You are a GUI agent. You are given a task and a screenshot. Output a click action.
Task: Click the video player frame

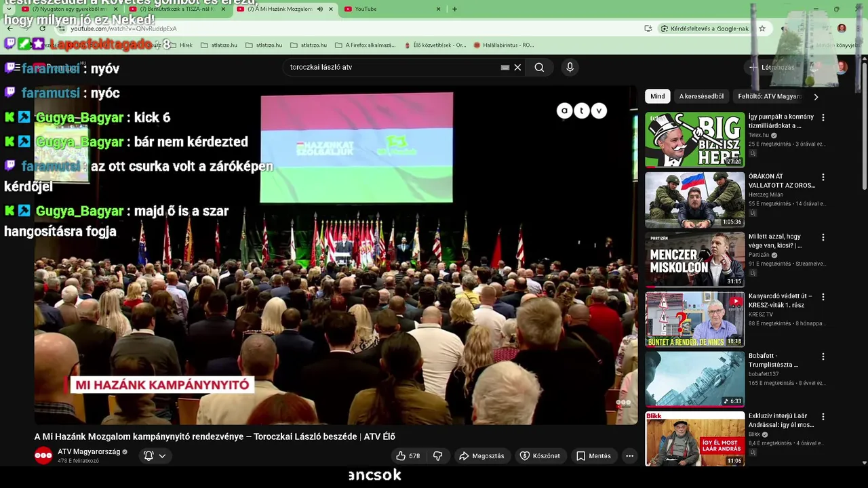click(336, 255)
